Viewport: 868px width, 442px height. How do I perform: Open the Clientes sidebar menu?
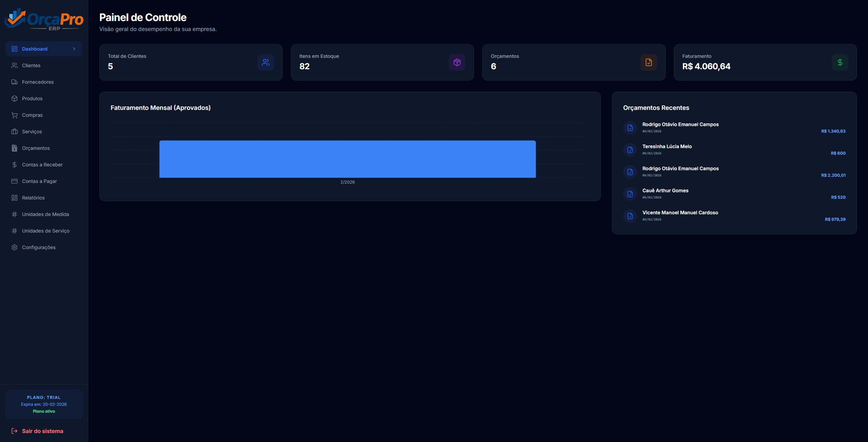pyautogui.click(x=31, y=65)
